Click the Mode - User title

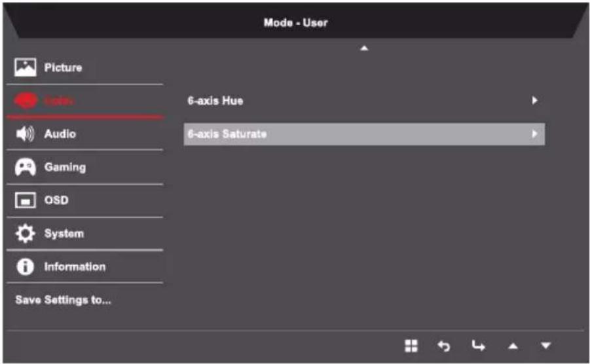pyautogui.click(x=296, y=22)
